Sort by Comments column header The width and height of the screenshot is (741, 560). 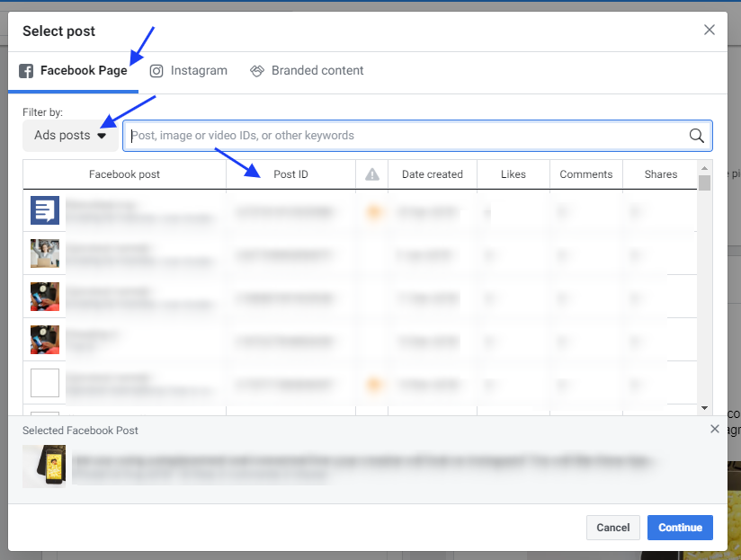pyautogui.click(x=586, y=174)
